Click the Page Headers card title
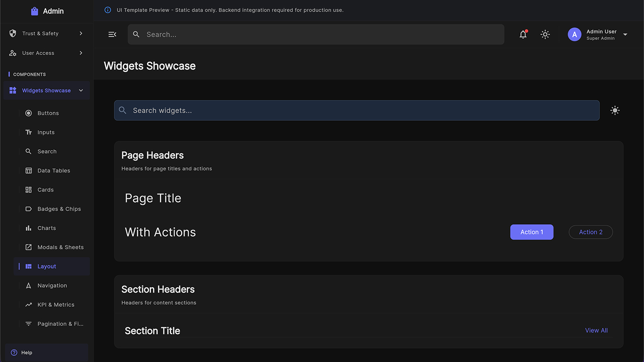 (x=152, y=155)
